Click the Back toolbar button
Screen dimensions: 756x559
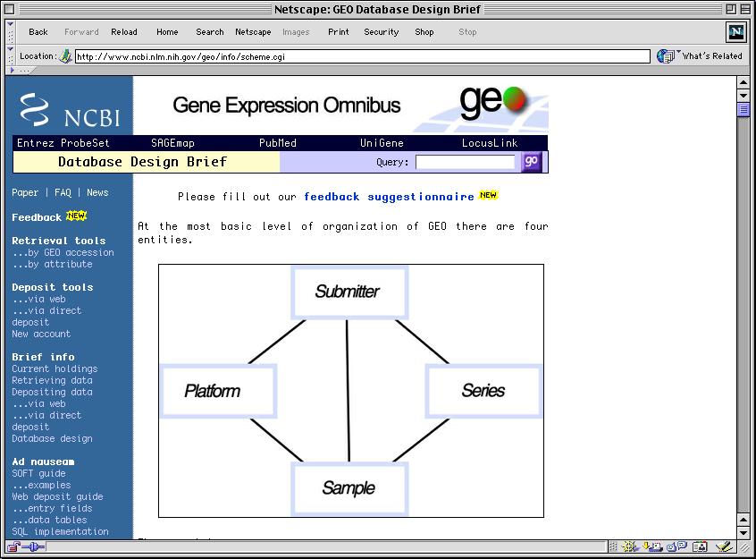point(38,32)
